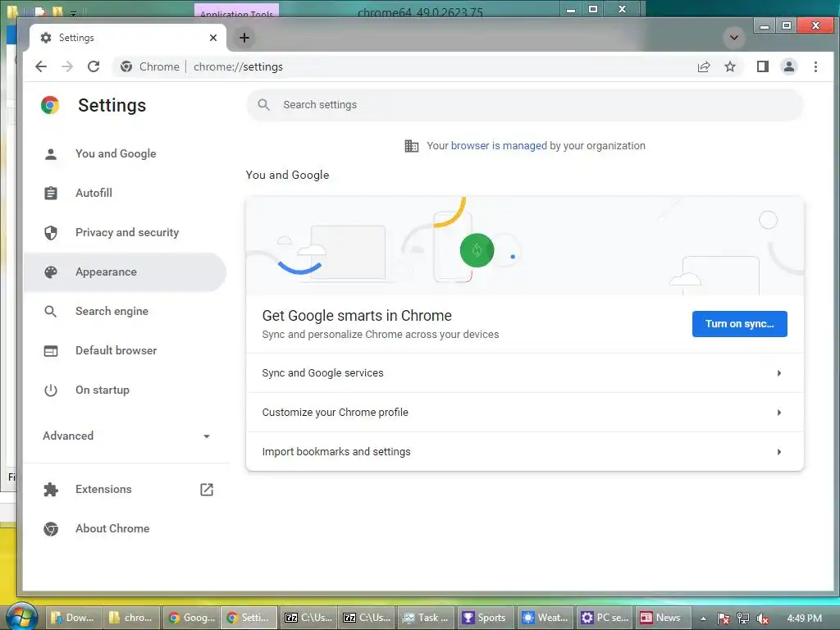The height and width of the screenshot is (630, 840).
Task: Show hidden tray icons arrow
Action: (703, 619)
